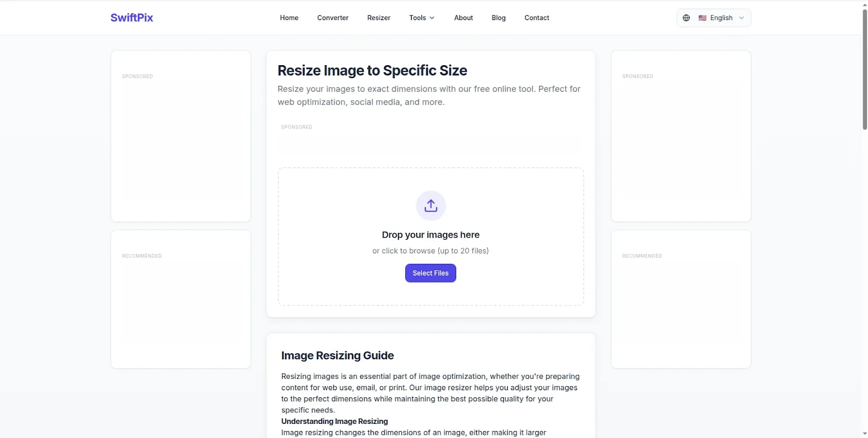The width and height of the screenshot is (868, 438).
Task: Open the Home page
Action: click(x=289, y=18)
